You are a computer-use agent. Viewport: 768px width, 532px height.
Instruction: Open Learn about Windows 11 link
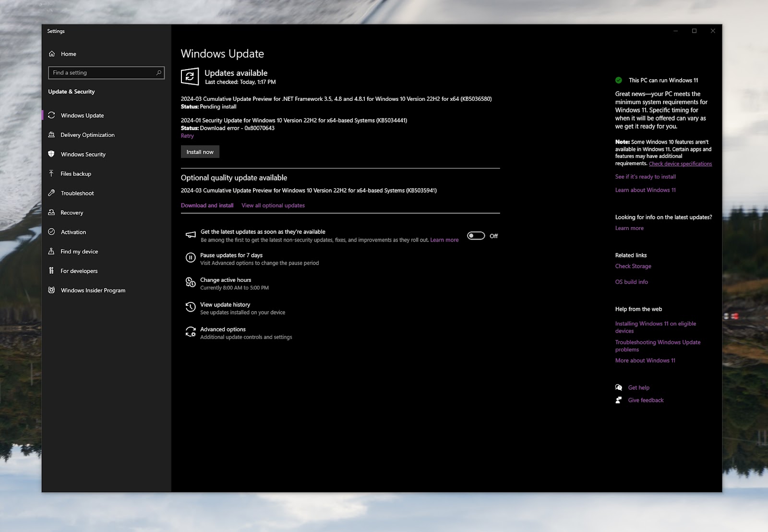pos(645,190)
